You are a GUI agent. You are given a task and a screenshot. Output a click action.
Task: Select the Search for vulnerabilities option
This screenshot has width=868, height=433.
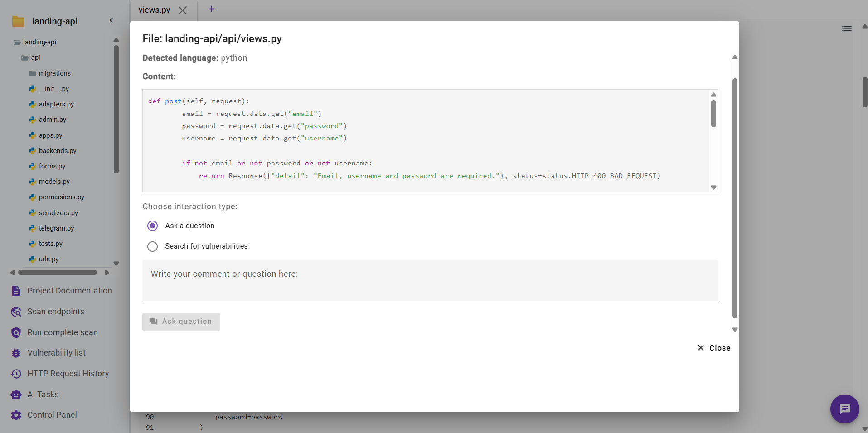(x=152, y=246)
